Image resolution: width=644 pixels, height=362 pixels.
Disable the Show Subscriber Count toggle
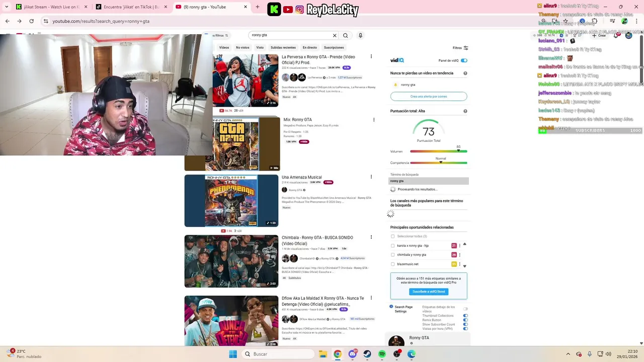[x=465, y=324]
